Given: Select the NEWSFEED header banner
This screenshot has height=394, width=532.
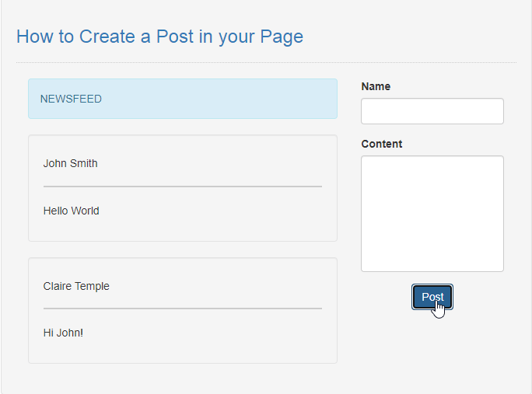Looking at the screenshot, I should [x=183, y=99].
